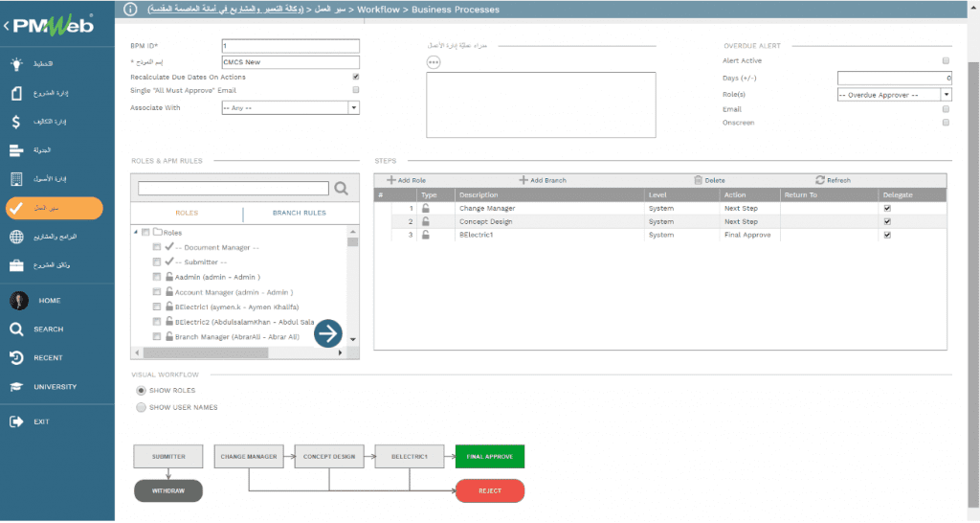The height and width of the screenshot is (523, 980).
Task: Click the red REJECT node
Action: [x=490, y=491]
